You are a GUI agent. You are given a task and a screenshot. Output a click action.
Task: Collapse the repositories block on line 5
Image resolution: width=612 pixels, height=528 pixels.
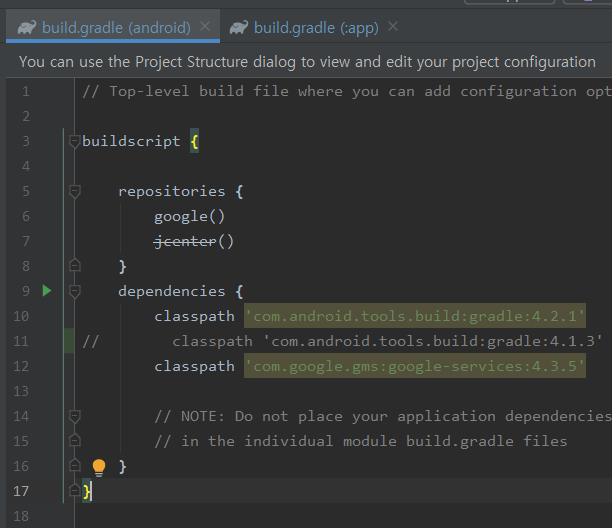point(74,191)
